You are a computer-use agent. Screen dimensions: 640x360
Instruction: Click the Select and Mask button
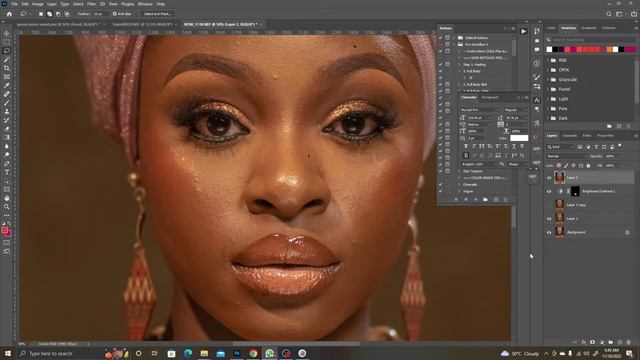(x=157, y=14)
